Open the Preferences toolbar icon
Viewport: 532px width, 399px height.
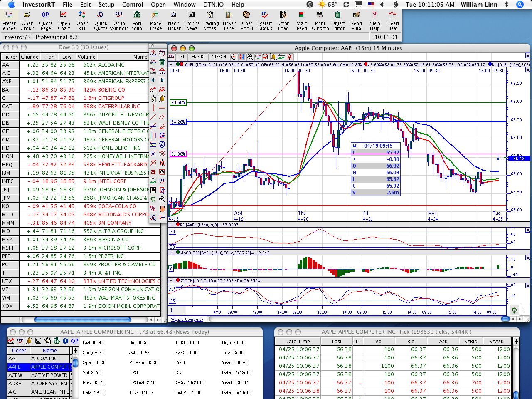click(x=9, y=20)
